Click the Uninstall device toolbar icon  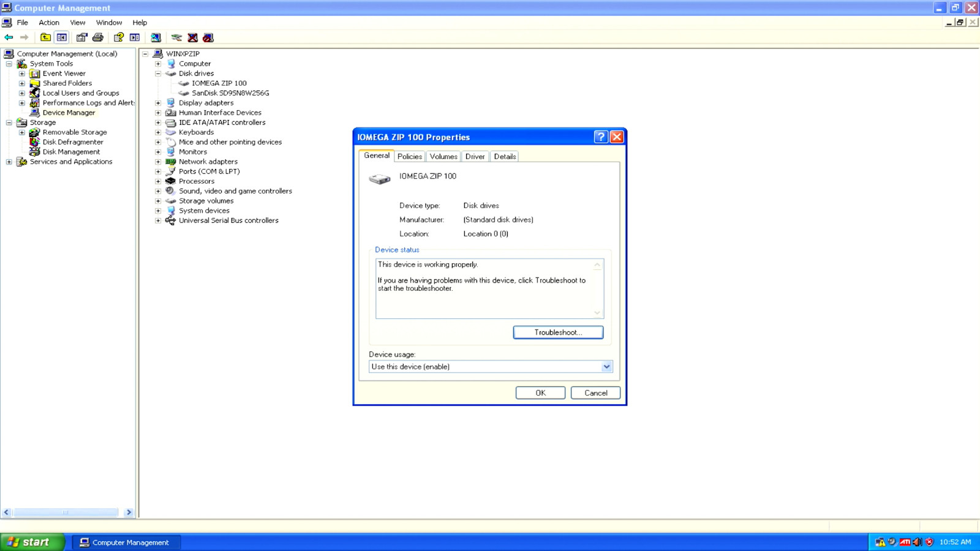tap(192, 37)
